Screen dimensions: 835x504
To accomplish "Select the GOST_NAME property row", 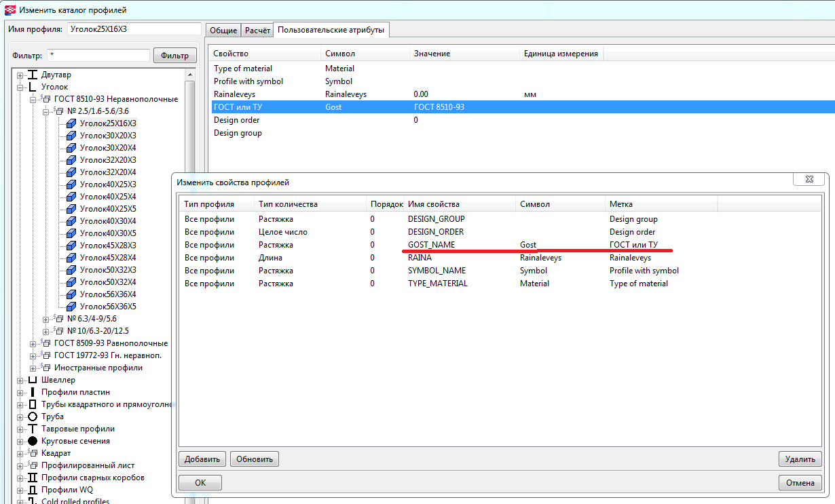I will [x=431, y=245].
